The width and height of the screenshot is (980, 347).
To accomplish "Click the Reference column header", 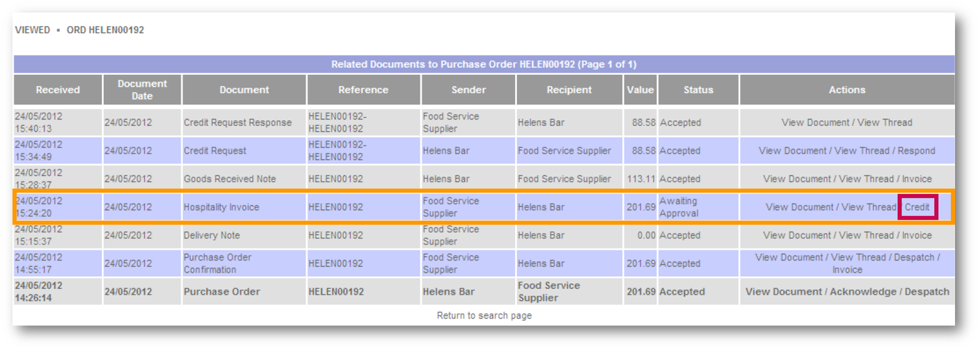I will click(363, 90).
